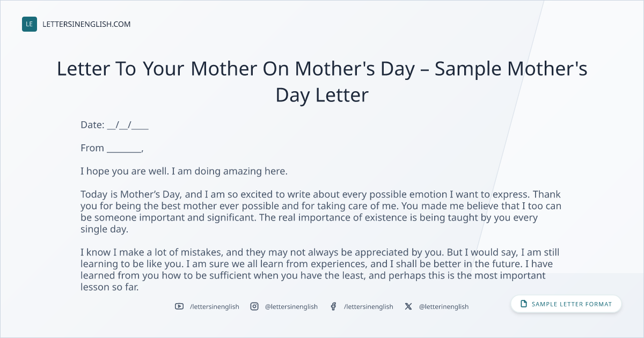Click the X (Twitter) icon in the footer
644x338 pixels.
click(408, 306)
